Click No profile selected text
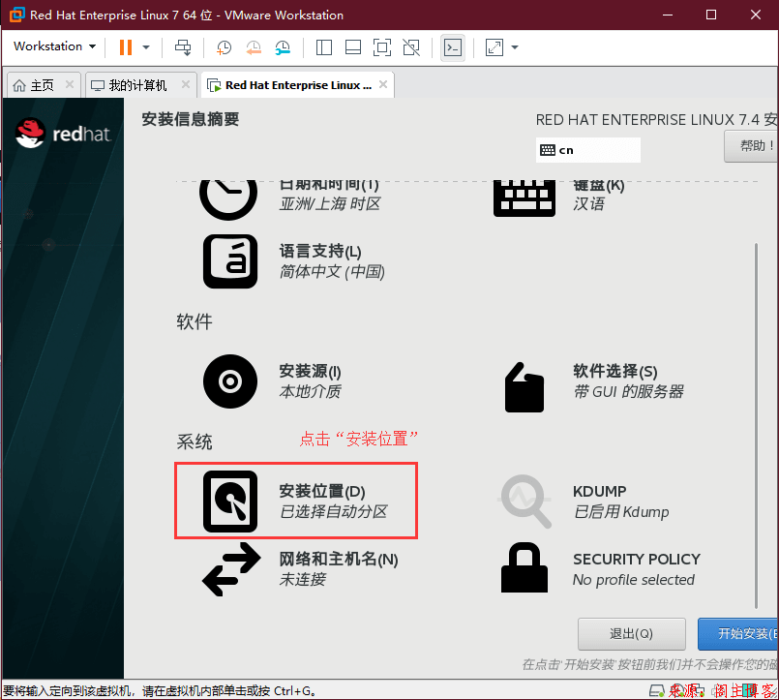The image size is (779, 700). click(634, 580)
